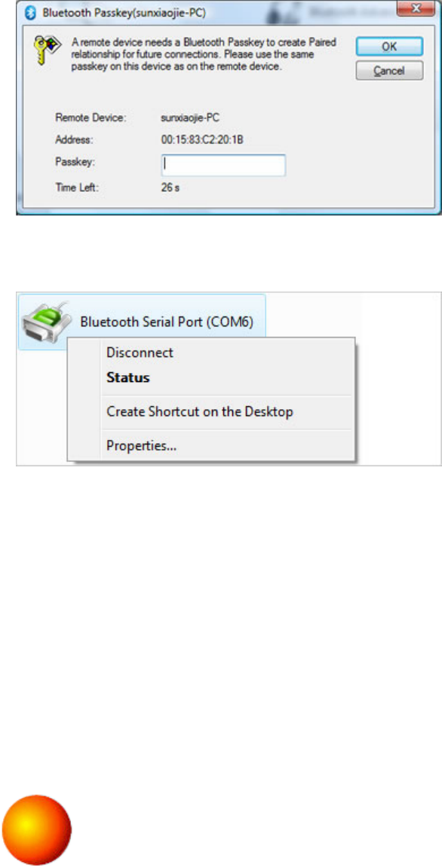Image resolution: width=442 pixels, height=868 pixels.
Task: Confirm passkey with OK button
Action: tap(389, 47)
